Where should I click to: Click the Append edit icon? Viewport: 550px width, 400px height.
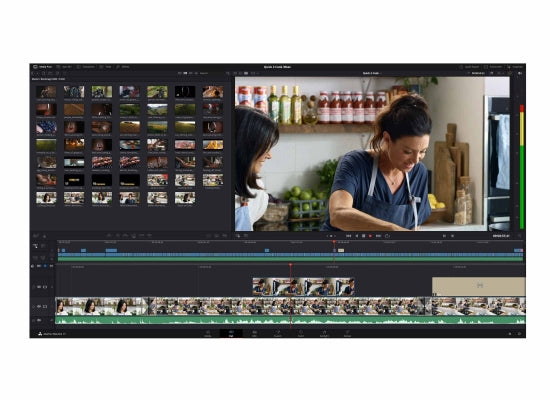(118, 236)
